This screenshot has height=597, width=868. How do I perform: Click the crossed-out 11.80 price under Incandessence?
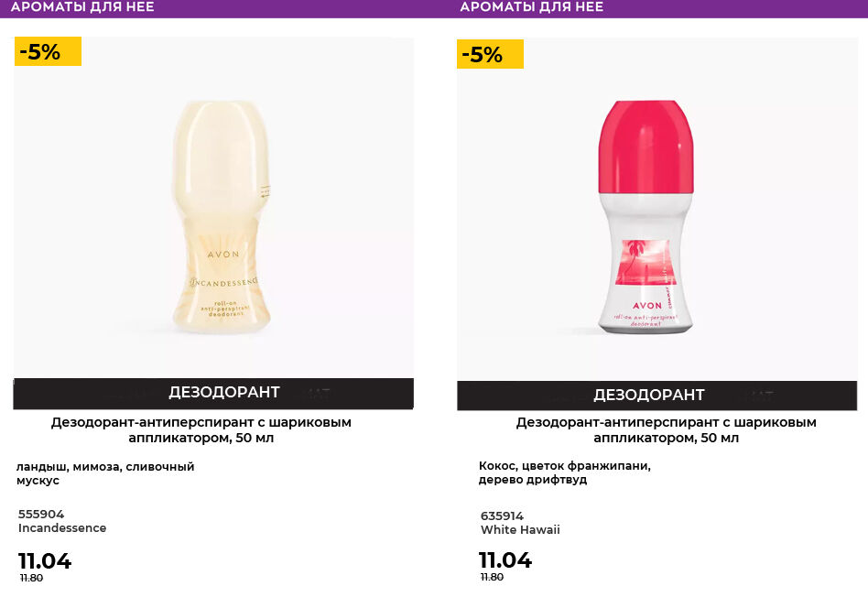click(31, 578)
